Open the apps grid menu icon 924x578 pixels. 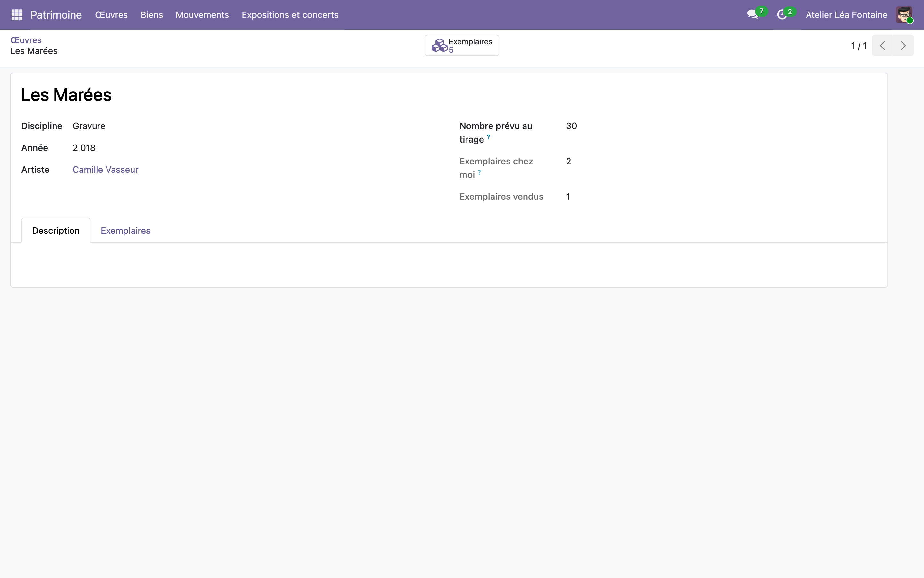(17, 15)
